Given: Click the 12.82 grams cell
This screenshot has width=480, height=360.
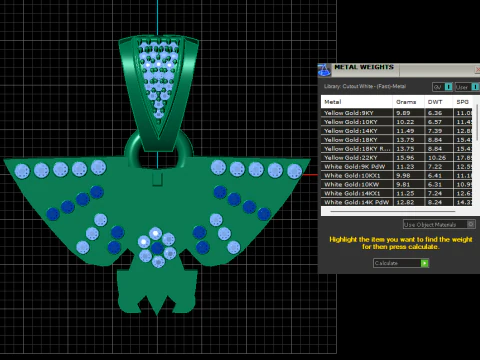Looking at the screenshot, I should coord(409,202).
